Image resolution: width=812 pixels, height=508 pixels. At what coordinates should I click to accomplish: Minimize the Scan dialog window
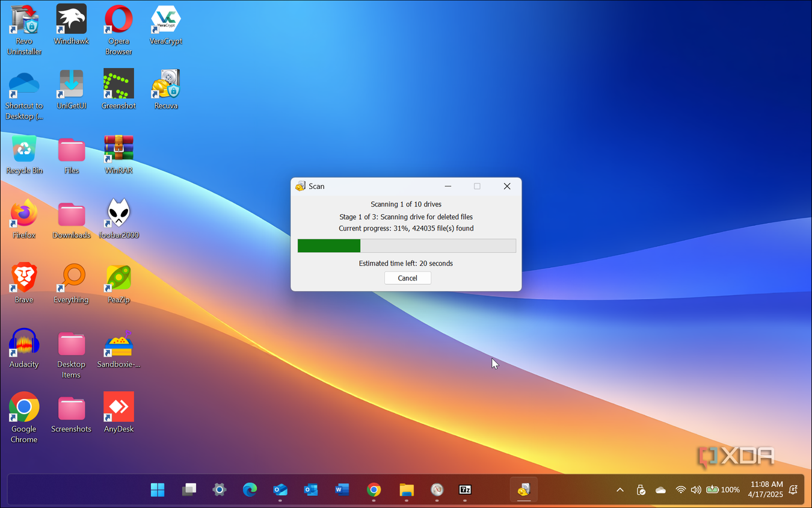pyautogui.click(x=448, y=187)
